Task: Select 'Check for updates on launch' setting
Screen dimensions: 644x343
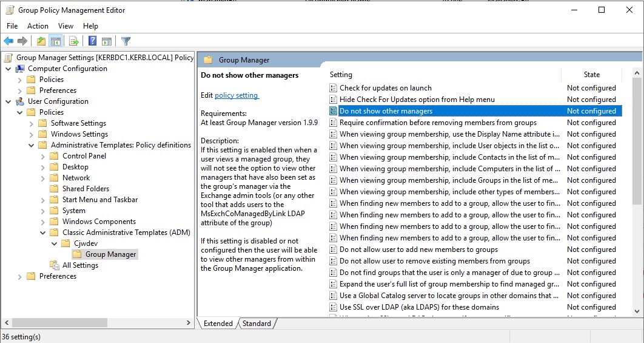Action: (385, 88)
